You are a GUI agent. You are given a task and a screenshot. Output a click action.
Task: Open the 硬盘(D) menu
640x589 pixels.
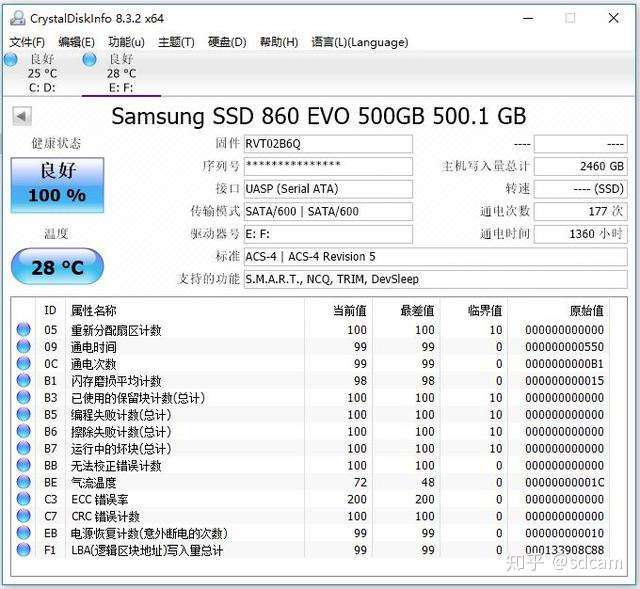(227, 42)
